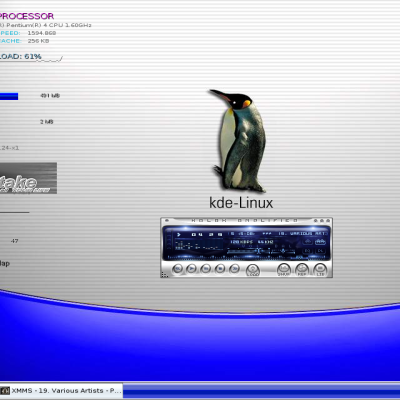Click the kde-Linux icon label
Image resolution: width=400 pixels, height=400 pixels.
point(241,203)
